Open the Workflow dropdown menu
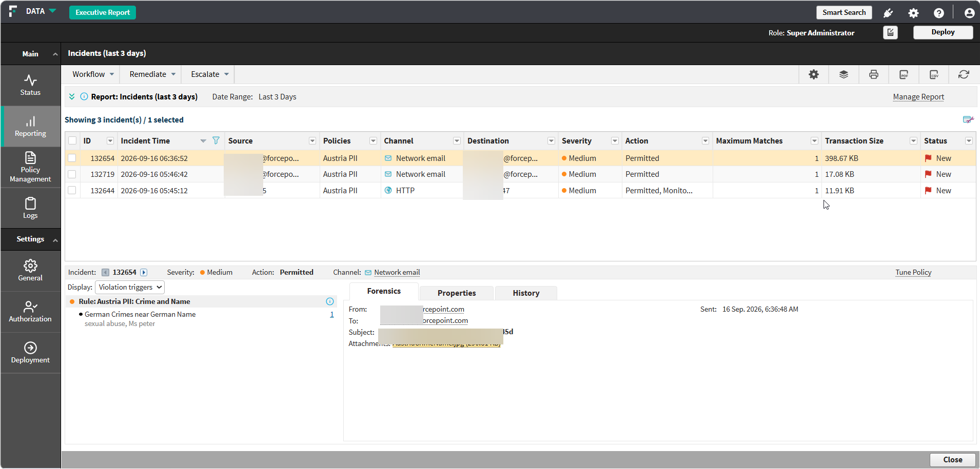 tap(93, 74)
